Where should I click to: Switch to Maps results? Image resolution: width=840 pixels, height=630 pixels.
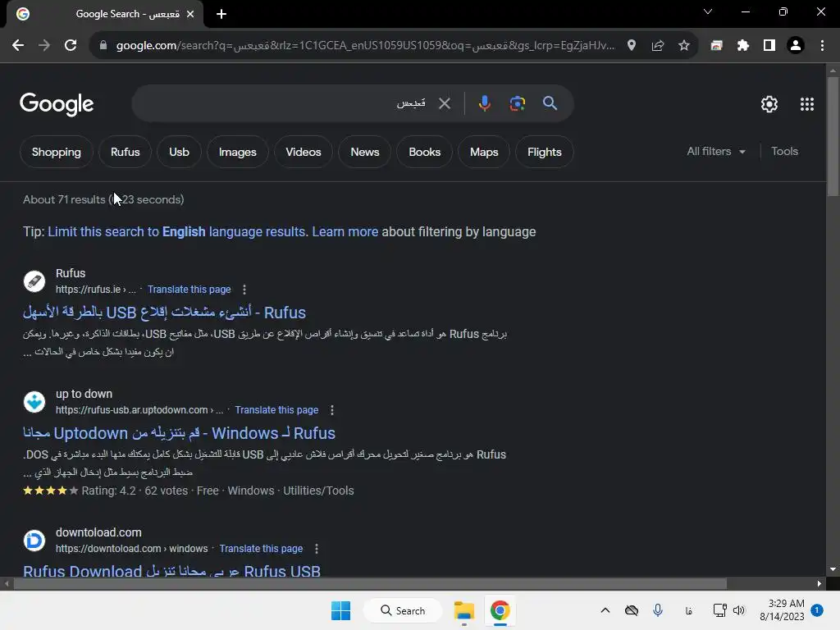tap(484, 152)
